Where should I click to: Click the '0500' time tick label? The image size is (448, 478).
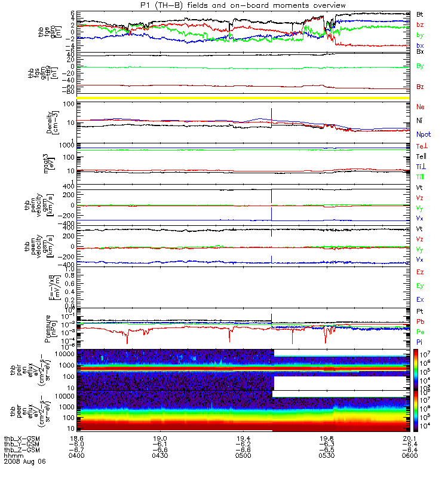point(243,456)
